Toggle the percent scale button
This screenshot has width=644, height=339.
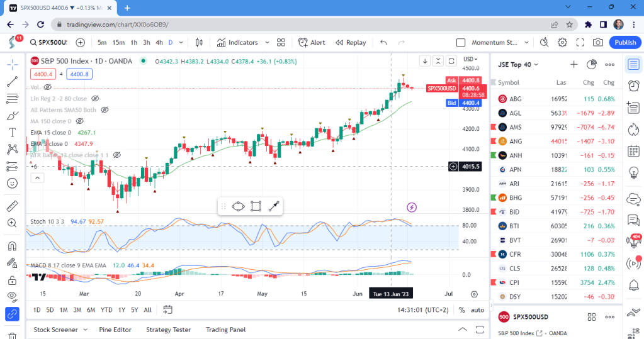[x=462, y=309]
